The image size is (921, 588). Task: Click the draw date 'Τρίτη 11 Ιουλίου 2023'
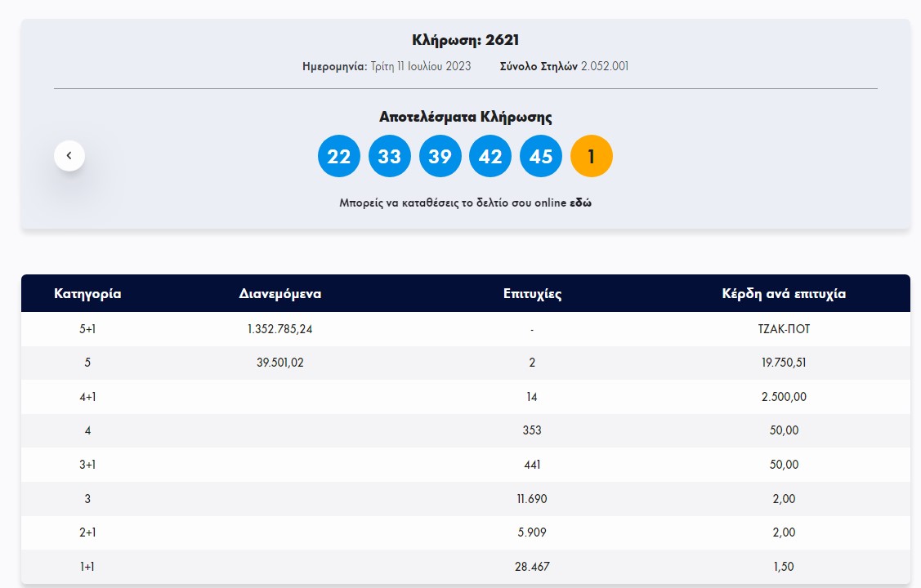420,67
